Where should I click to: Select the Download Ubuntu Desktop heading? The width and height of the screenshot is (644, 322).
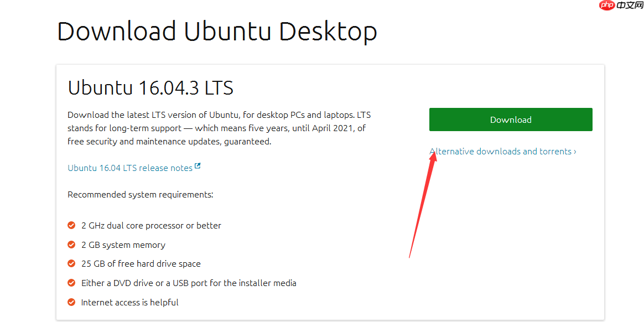(216, 32)
